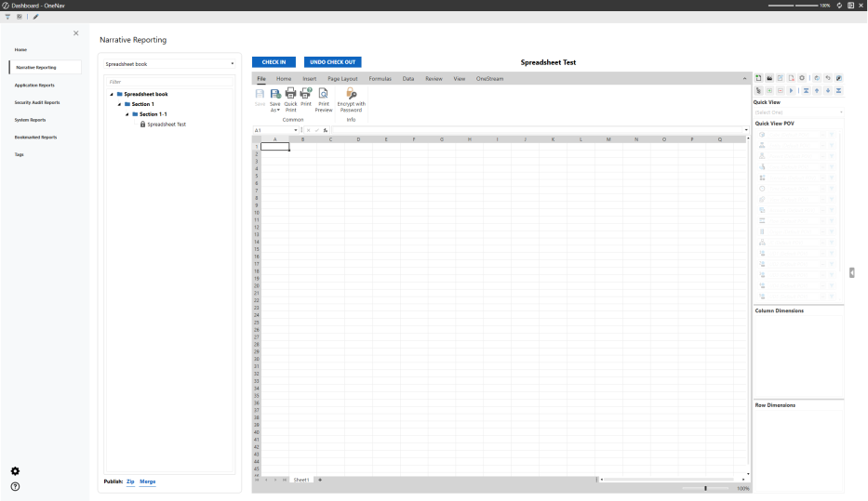Click the CHECK IN button
Screen dimensions: 868x501
click(274, 62)
